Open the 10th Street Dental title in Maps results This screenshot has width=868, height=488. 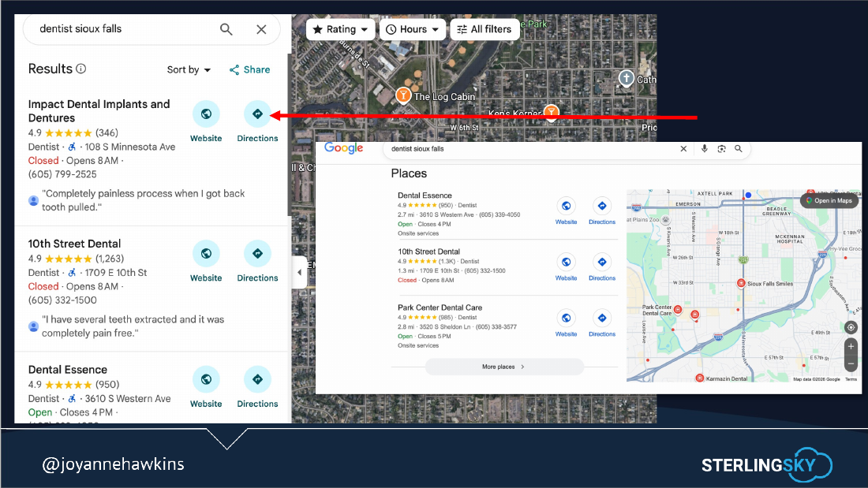(x=74, y=244)
